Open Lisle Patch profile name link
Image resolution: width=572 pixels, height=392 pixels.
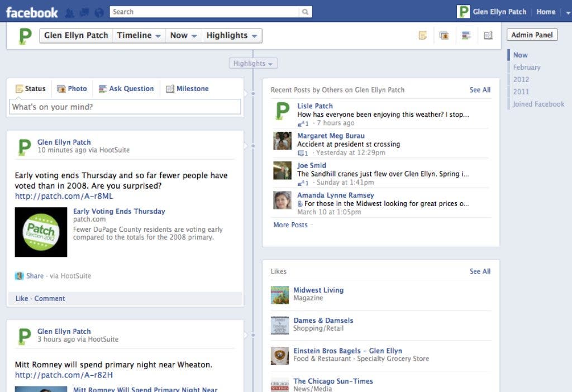point(315,106)
